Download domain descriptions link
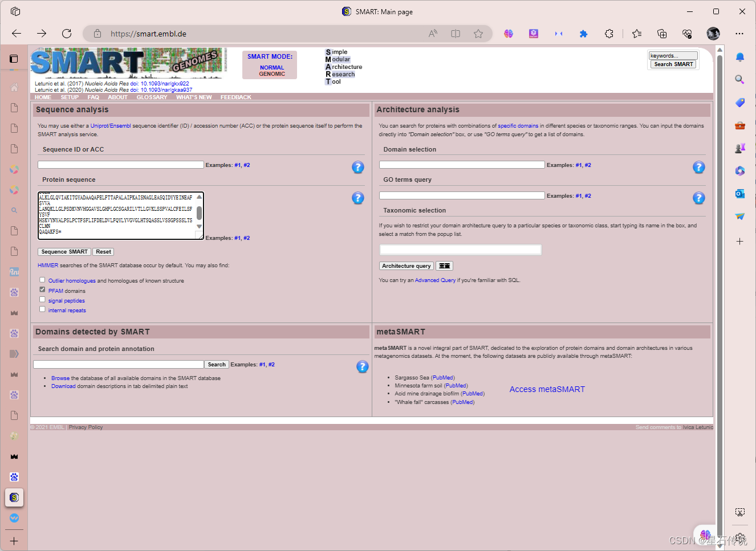 click(63, 386)
